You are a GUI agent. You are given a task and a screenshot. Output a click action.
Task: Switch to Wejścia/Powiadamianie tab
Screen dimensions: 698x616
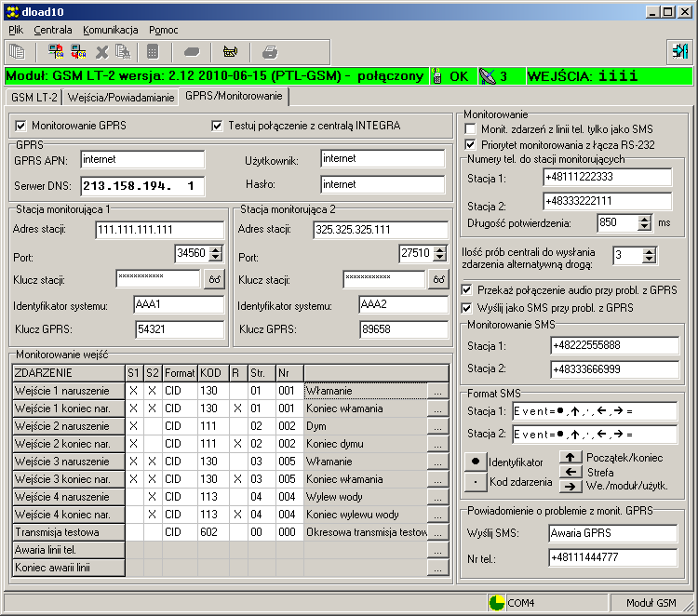(121, 98)
